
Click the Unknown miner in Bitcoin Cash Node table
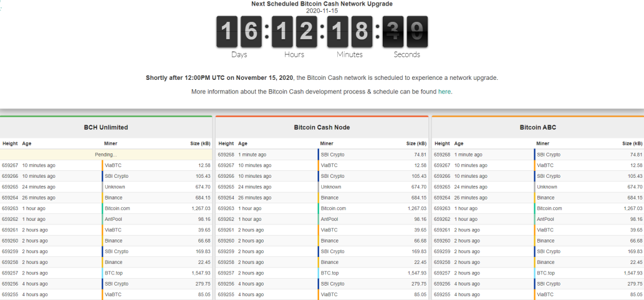tap(330, 186)
